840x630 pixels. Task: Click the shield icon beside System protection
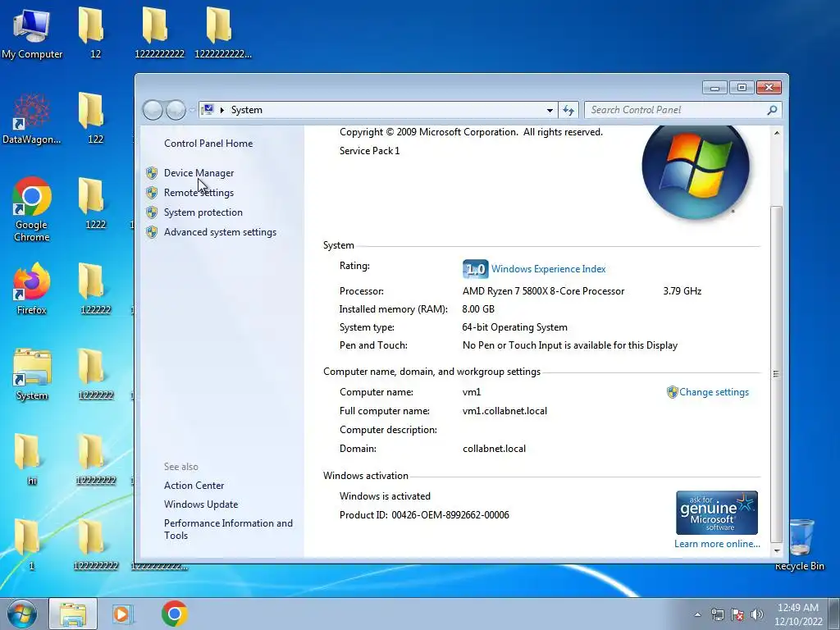[x=152, y=212]
